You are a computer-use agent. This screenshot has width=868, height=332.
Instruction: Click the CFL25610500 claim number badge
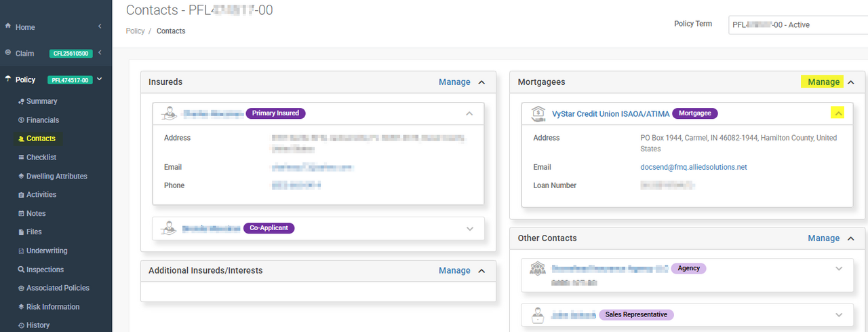[x=71, y=54]
